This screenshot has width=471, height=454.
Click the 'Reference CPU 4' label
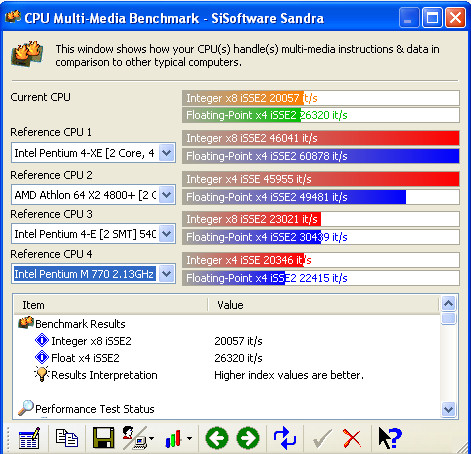click(x=51, y=254)
